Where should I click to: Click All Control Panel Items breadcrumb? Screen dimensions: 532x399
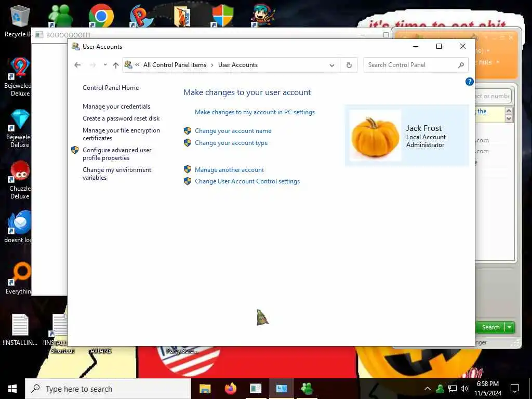tap(175, 65)
